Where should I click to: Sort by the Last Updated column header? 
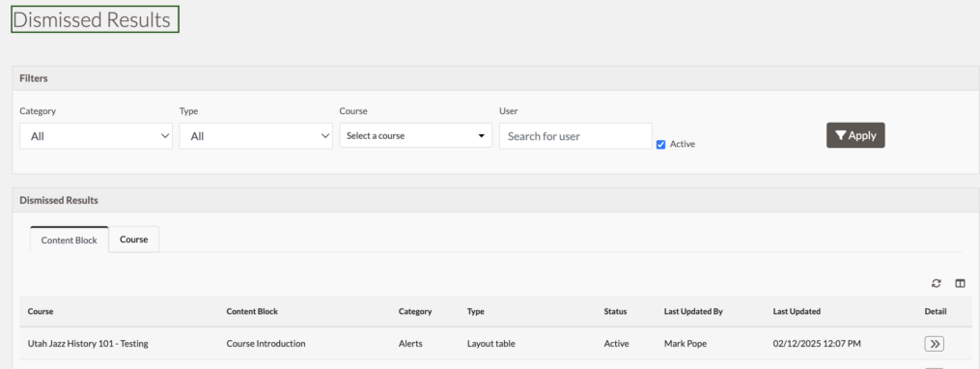point(797,311)
